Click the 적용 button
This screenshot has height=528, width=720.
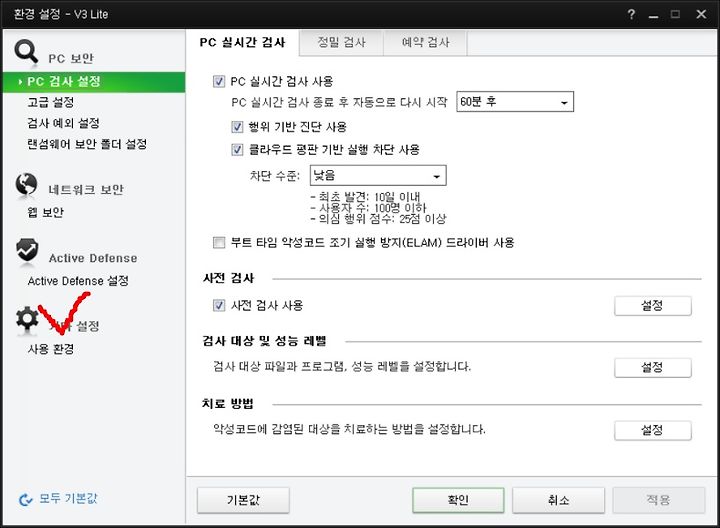tap(658, 500)
